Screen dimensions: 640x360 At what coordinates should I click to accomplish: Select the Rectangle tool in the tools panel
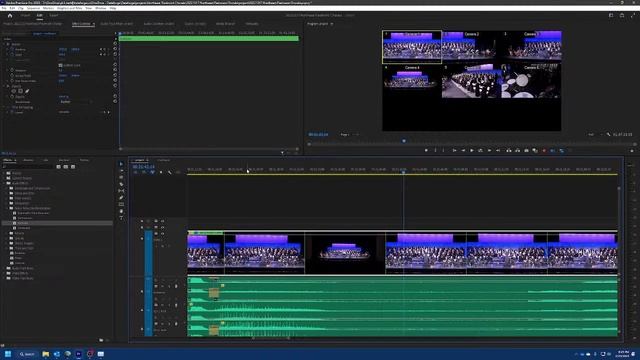(121, 204)
